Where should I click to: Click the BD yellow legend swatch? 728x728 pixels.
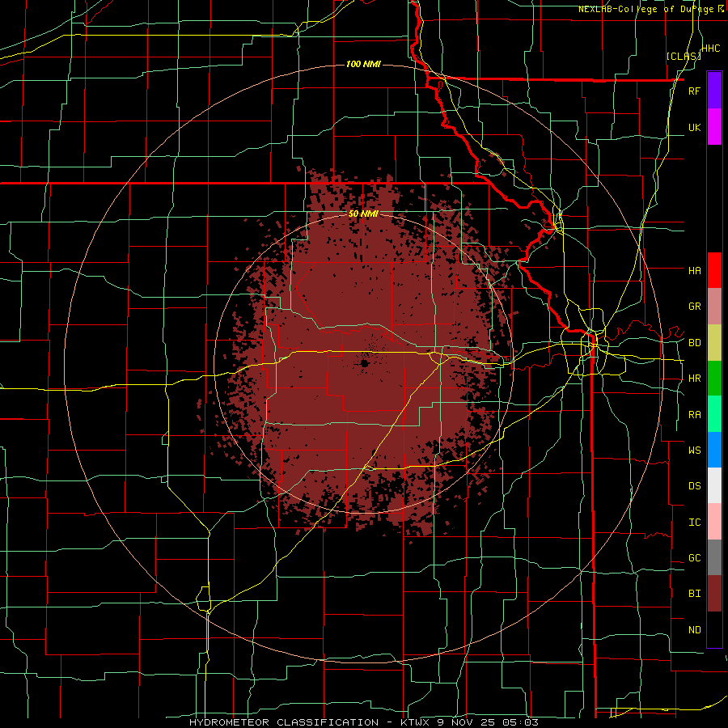click(x=714, y=342)
